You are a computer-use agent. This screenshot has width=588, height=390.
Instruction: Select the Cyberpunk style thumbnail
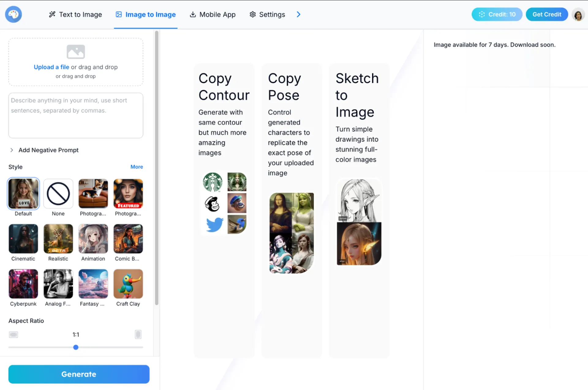pos(23,284)
